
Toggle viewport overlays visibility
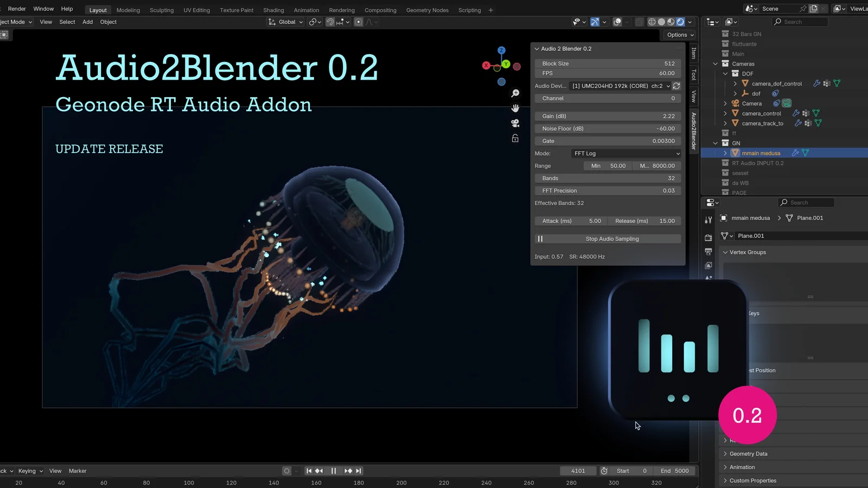617,22
